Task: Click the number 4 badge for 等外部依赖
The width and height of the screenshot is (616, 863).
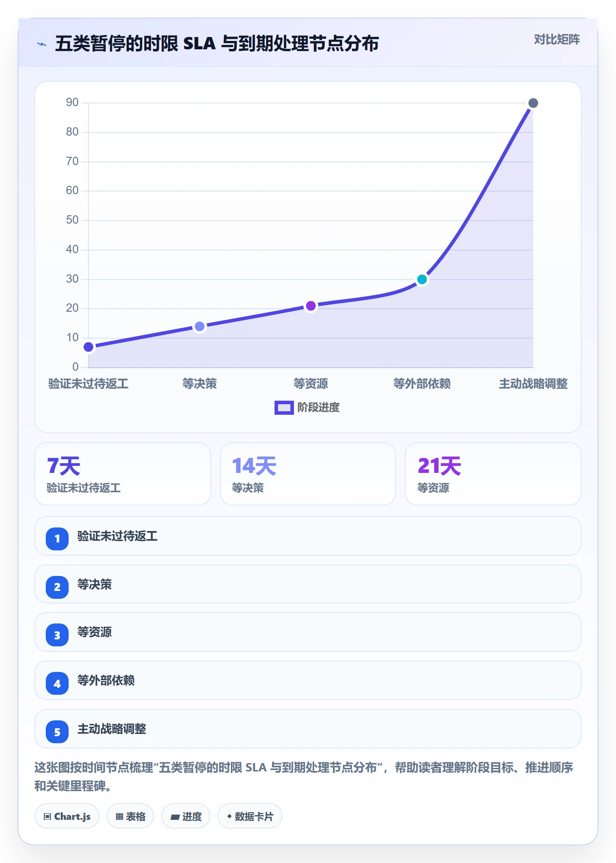Action: pyautogui.click(x=57, y=683)
